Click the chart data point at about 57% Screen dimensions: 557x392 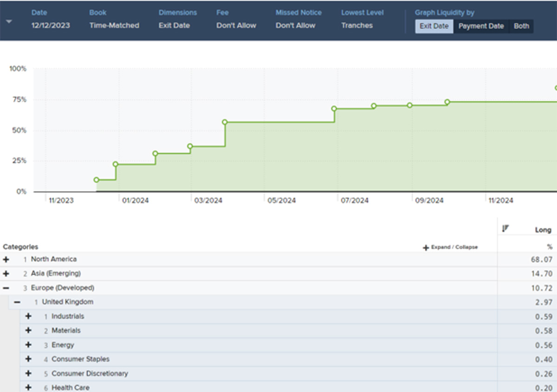(x=225, y=122)
